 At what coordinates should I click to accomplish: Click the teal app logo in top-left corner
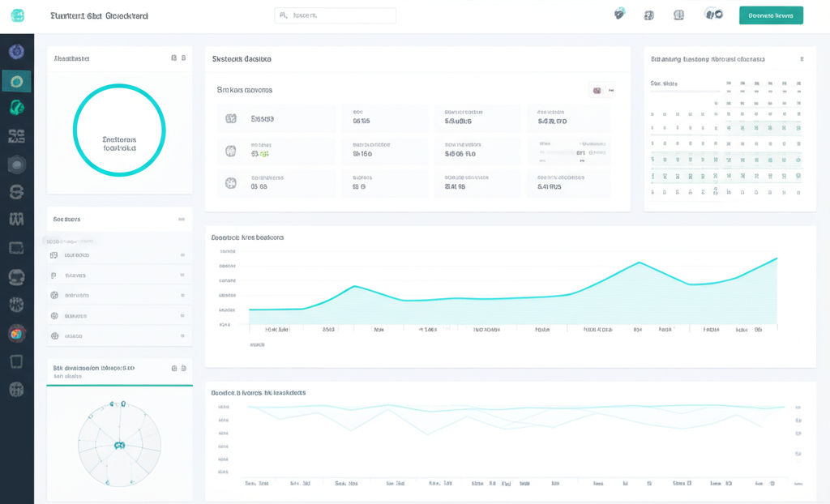(x=17, y=15)
